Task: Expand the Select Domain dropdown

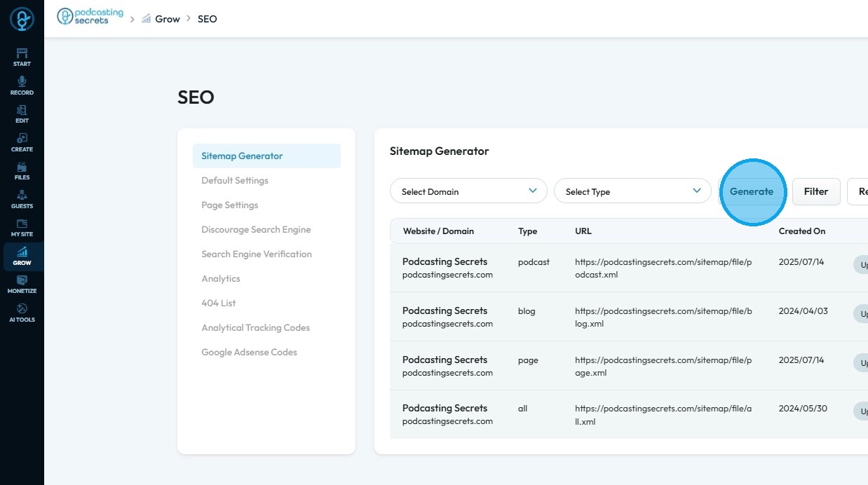Action: (x=468, y=191)
